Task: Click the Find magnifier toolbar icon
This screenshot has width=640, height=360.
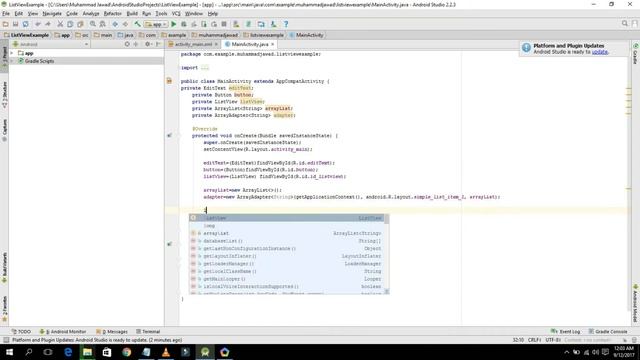Action: pos(93,24)
